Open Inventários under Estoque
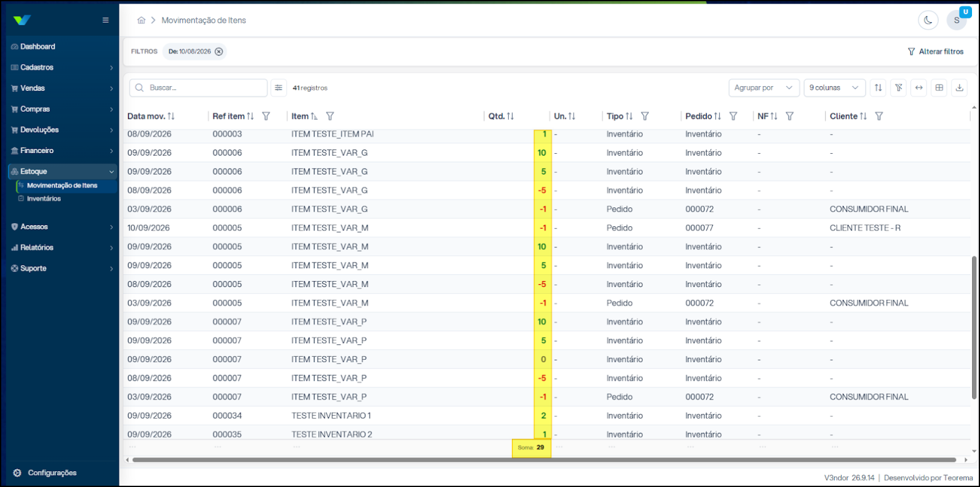Image resolution: width=980 pixels, height=487 pixels. 44,199
